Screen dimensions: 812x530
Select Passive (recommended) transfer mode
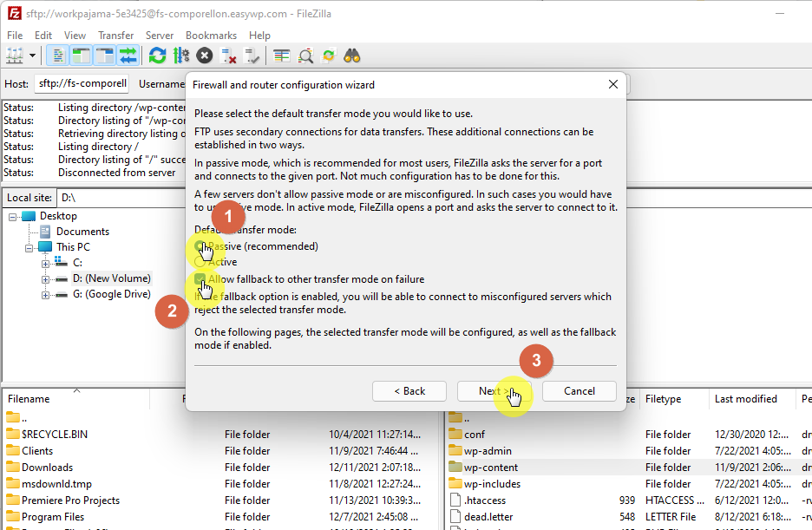[x=200, y=245]
